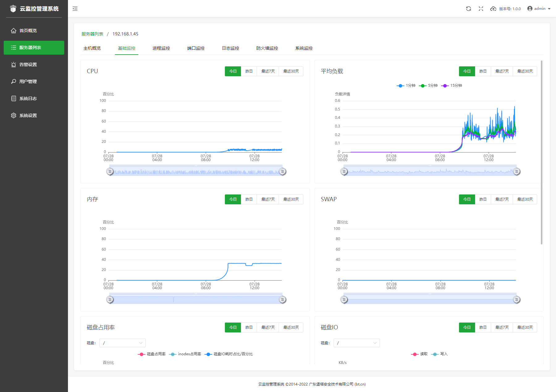Select 最近7天 for 磁盘占用率 chart
556x392 pixels.
click(x=268, y=327)
